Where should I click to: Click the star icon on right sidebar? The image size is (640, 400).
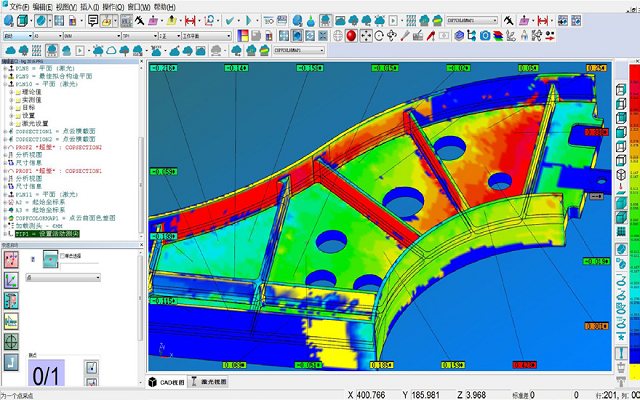coord(621,337)
